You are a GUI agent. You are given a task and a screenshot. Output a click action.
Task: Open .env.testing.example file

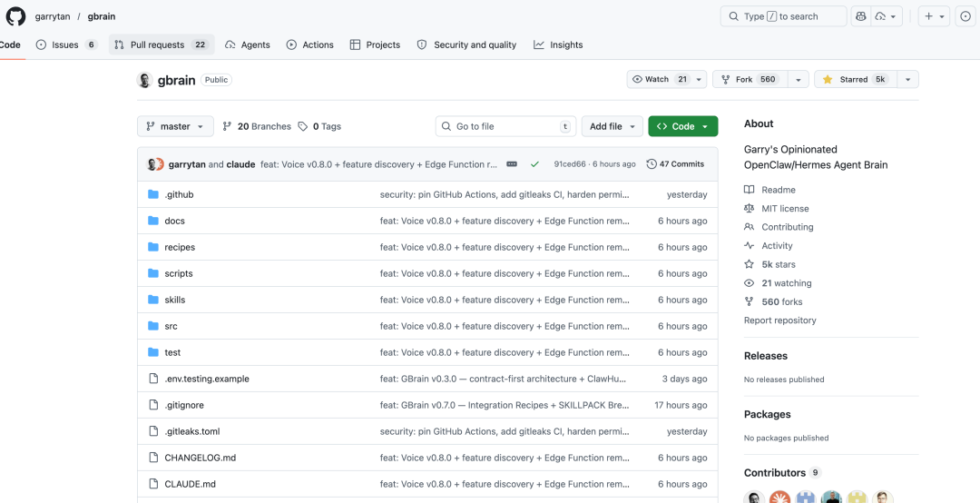point(207,379)
